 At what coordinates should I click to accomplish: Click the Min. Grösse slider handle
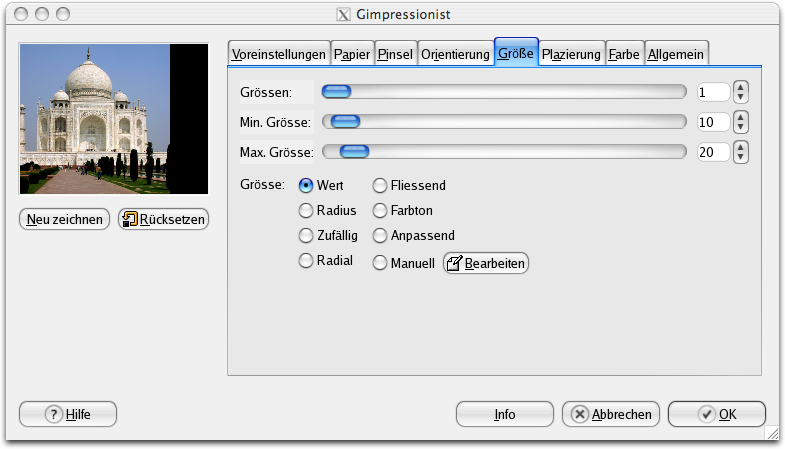pos(345,122)
